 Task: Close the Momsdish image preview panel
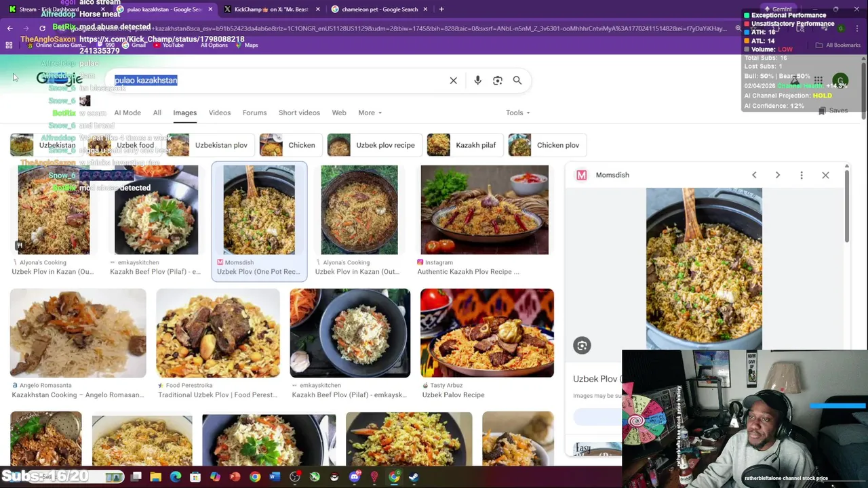pyautogui.click(x=825, y=175)
